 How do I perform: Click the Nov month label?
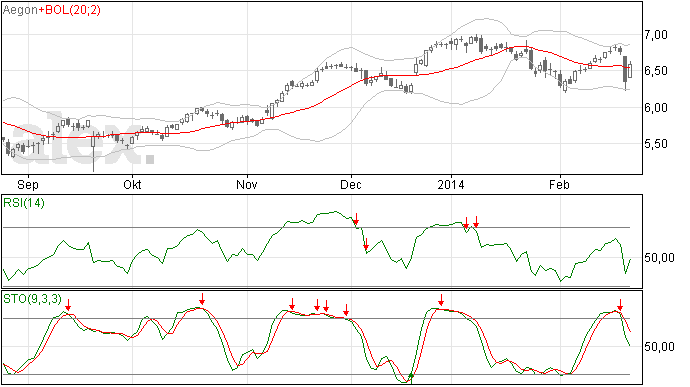tap(246, 184)
